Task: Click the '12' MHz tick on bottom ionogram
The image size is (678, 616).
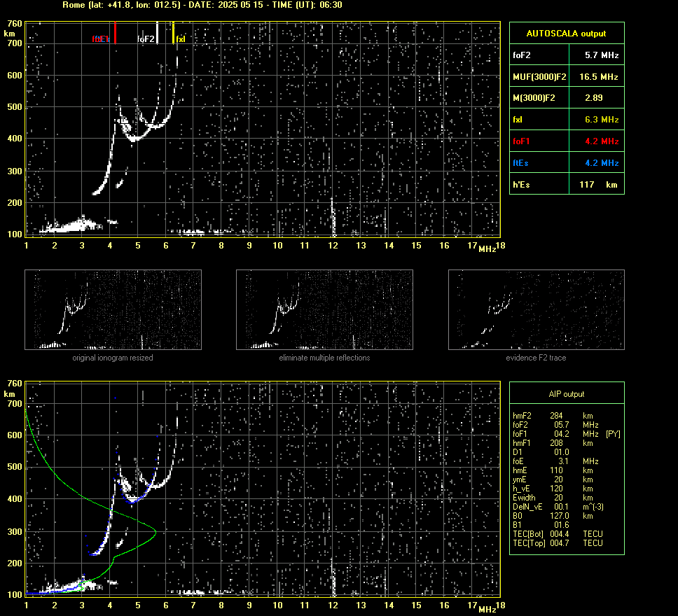Action: [x=333, y=605]
